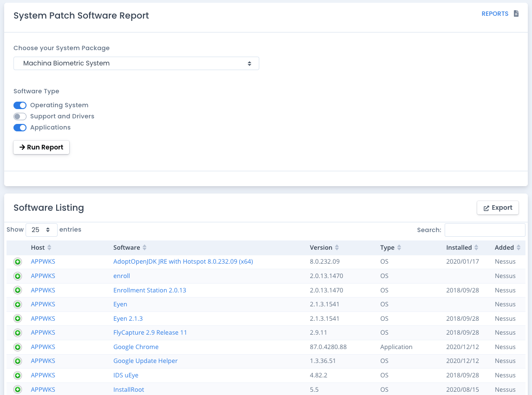Image resolution: width=532 pixels, height=395 pixels.
Task: Expand FlyCapture 2.9 Release 11 row
Action: pyautogui.click(x=18, y=333)
